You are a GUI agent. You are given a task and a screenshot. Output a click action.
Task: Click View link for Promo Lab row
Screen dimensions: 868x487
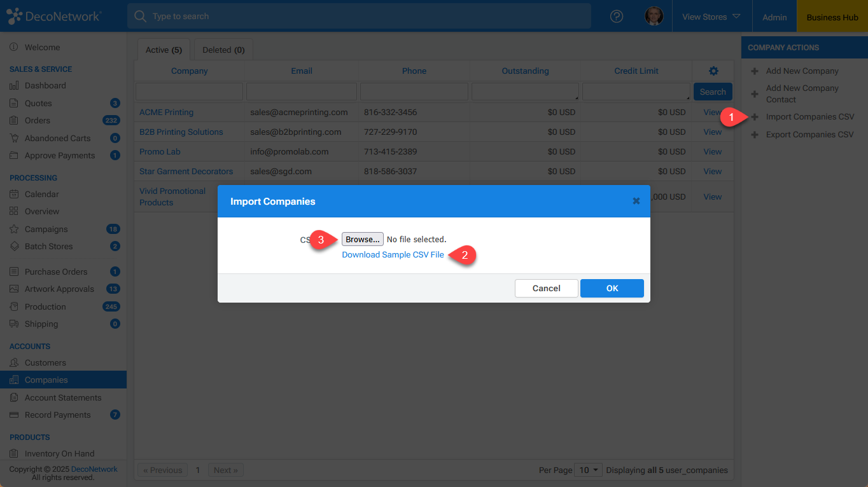click(x=713, y=152)
